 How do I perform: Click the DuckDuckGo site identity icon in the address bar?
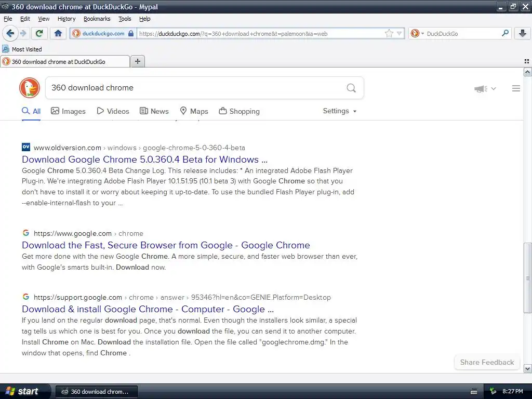coord(76,33)
